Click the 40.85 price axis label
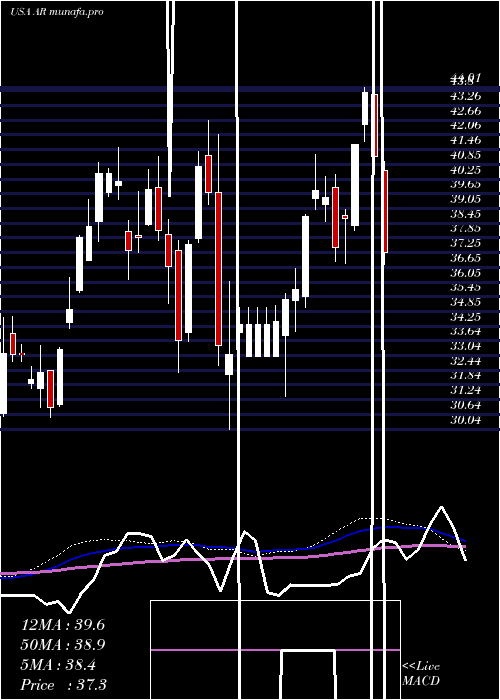This screenshot has width=500, height=700. click(x=465, y=154)
